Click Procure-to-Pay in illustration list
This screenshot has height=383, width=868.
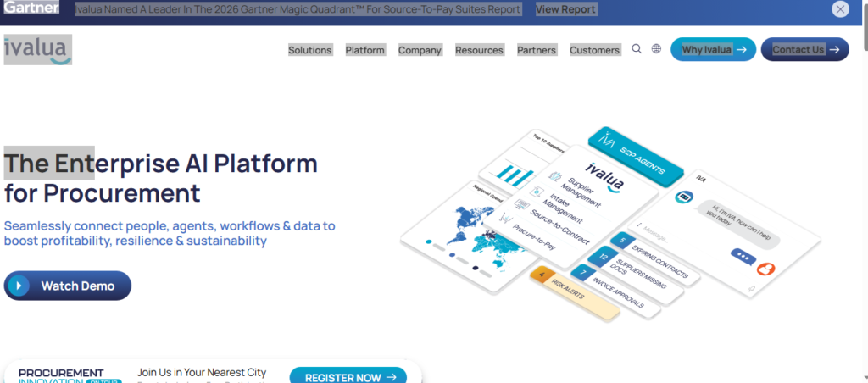[533, 236]
